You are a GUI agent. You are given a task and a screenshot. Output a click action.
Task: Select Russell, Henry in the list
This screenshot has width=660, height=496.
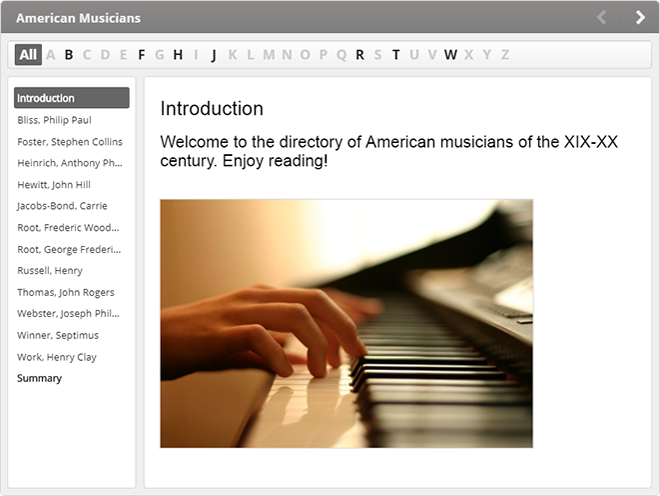coord(50,271)
